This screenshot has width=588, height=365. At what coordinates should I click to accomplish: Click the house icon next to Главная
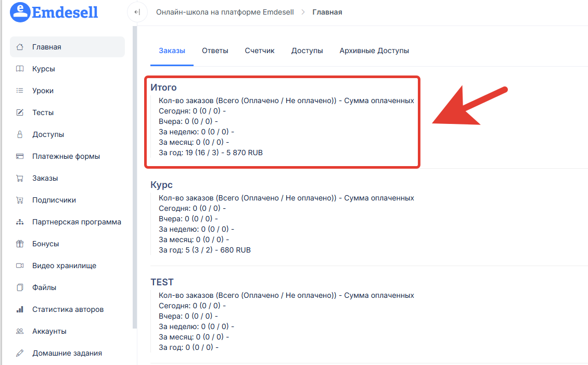(20, 47)
